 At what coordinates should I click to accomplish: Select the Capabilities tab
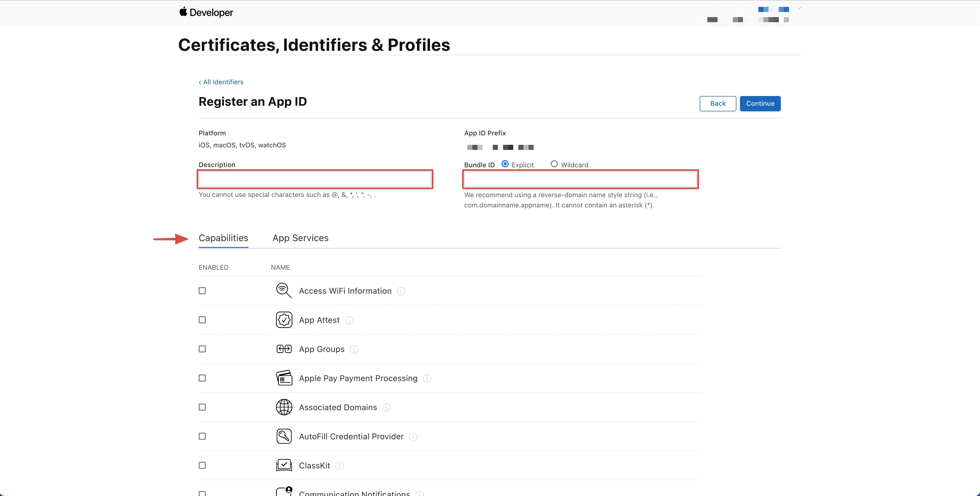[223, 238]
